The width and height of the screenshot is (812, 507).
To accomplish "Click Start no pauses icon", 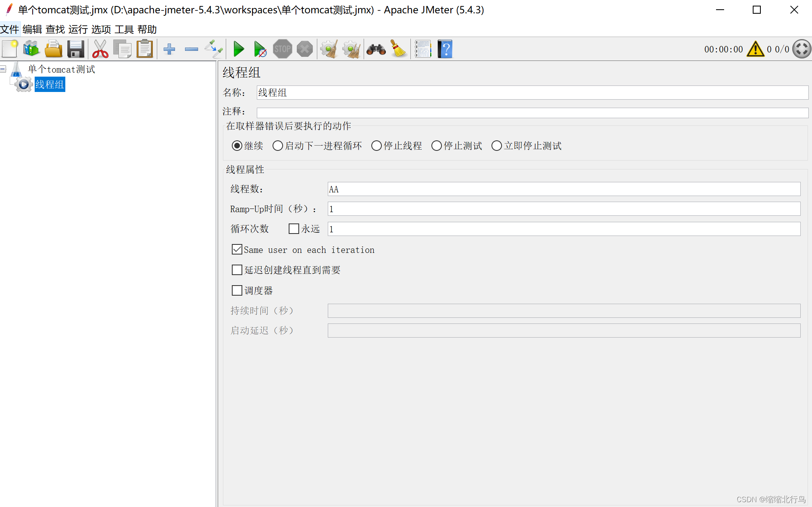I will pyautogui.click(x=260, y=49).
